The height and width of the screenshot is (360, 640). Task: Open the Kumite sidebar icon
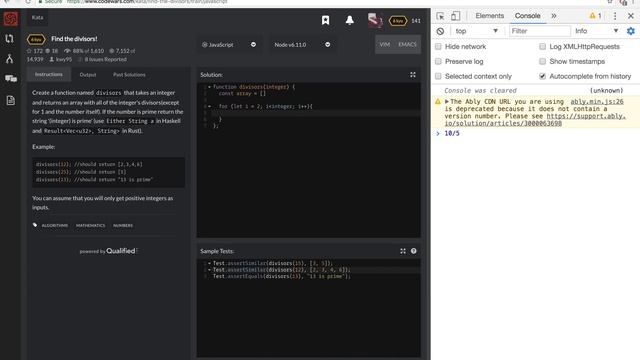9,58
